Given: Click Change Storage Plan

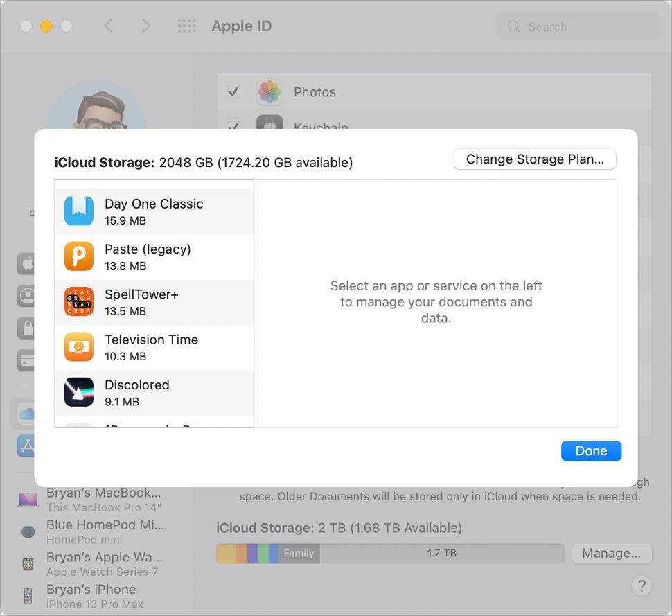Looking at the screenshot, I should tap(534, 159).
